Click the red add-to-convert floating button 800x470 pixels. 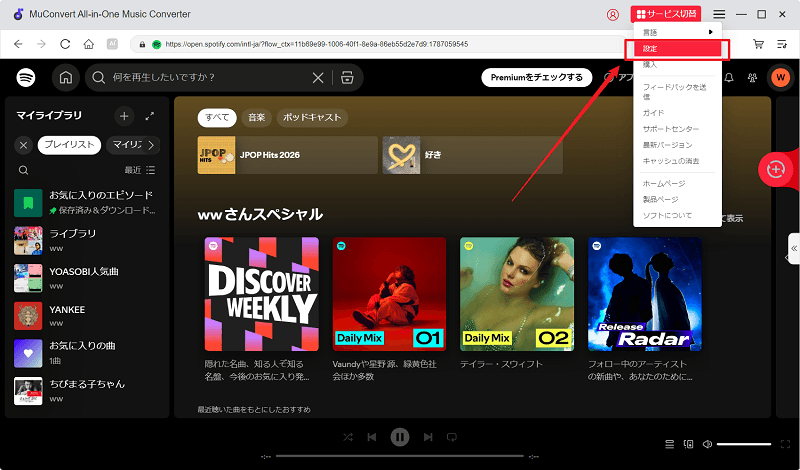pos(776,169)
